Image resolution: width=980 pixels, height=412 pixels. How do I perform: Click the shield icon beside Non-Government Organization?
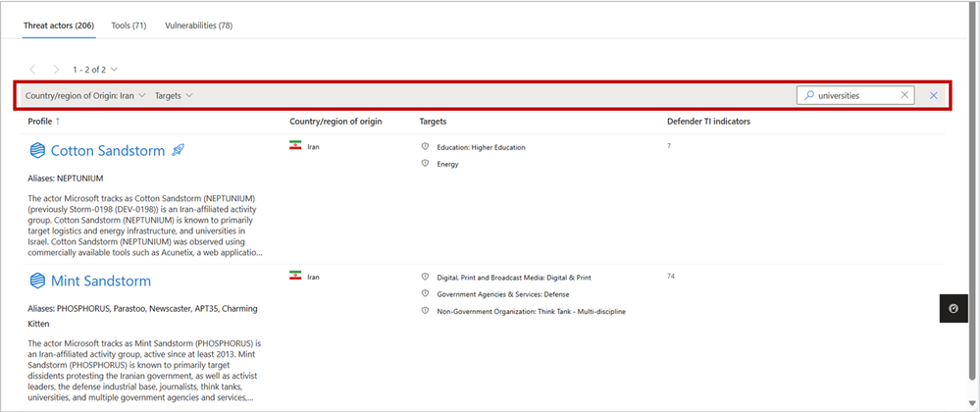point(425,310)
